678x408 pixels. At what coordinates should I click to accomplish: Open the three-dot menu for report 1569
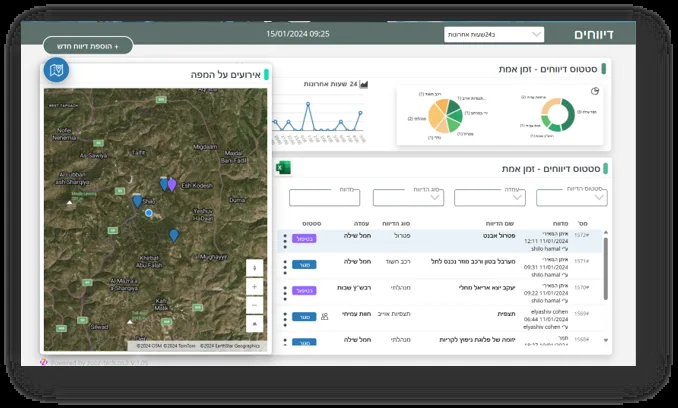285,319
